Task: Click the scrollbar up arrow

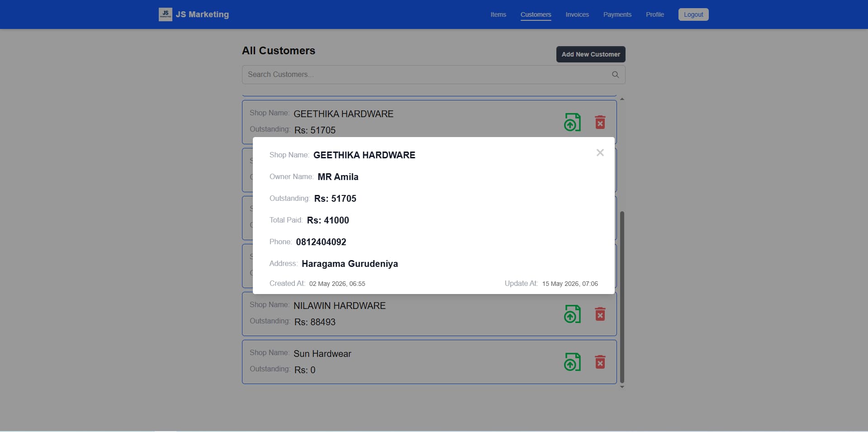Action: (x=622, y=99)
